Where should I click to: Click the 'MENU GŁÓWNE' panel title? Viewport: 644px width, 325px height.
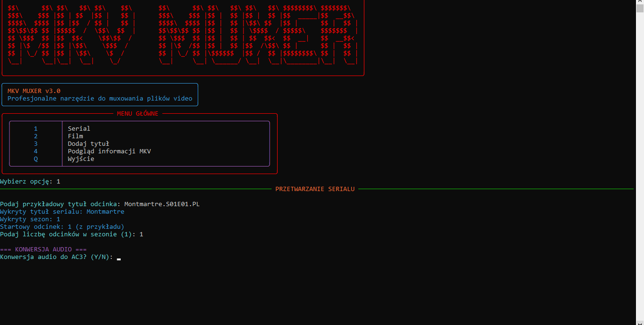[137, 114]
